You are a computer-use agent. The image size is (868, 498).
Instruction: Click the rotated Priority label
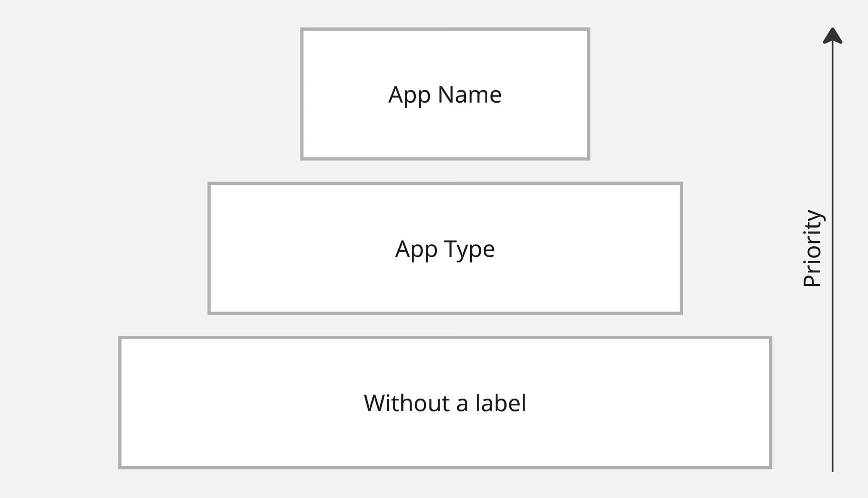(812, 249)
